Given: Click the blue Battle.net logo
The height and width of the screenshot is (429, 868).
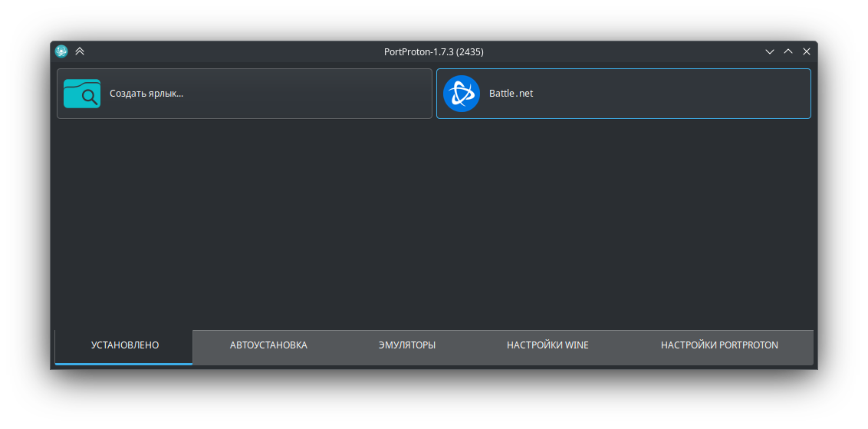Looking at the screenshot, I should coord(462,94).
